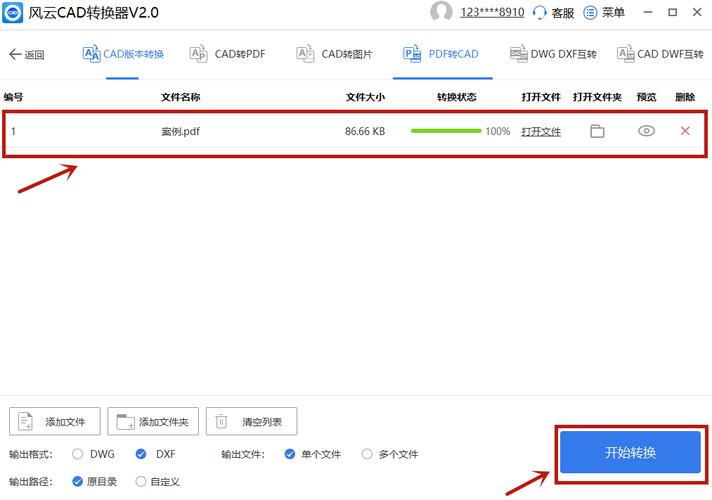Click the 删除 column header
Viewport: 712px width, 500px height.
pos(685,97)
